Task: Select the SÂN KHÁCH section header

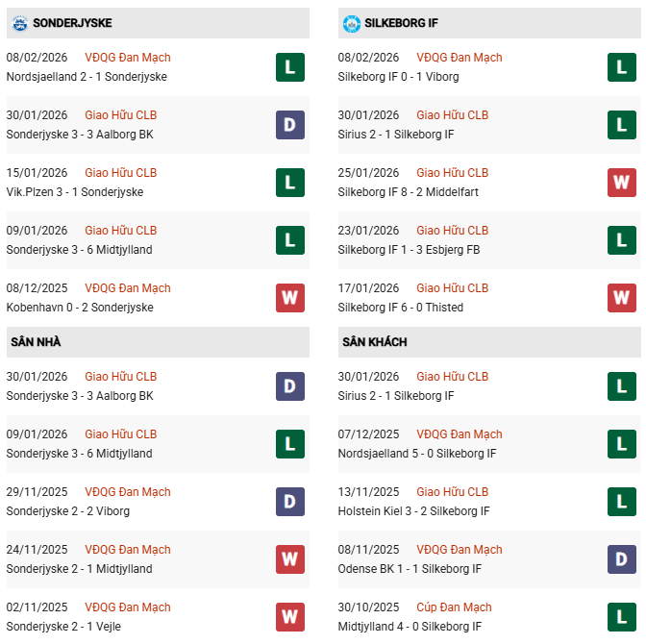Action: coord(374,341)
